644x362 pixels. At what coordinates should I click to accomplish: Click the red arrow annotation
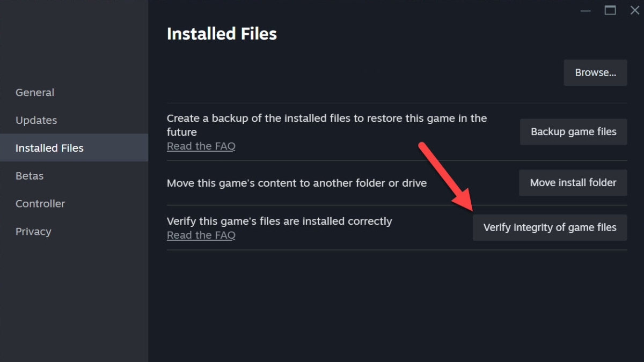click(445, 176)
